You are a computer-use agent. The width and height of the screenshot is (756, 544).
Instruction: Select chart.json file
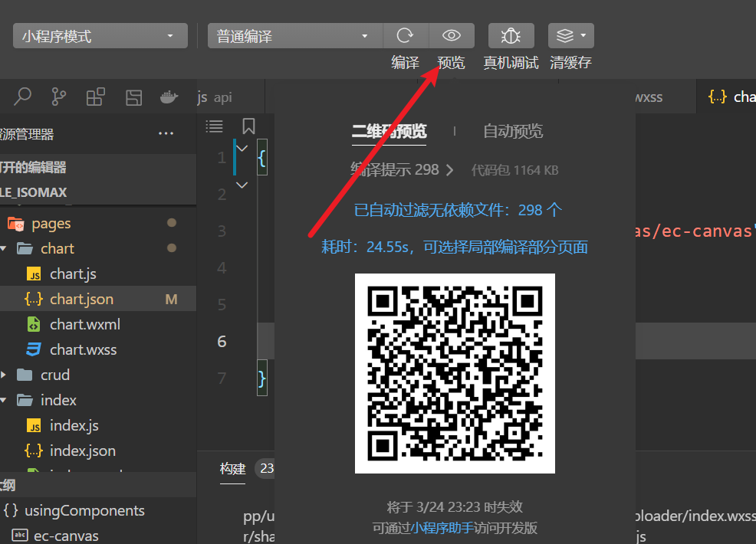click(x=98, y=299)
